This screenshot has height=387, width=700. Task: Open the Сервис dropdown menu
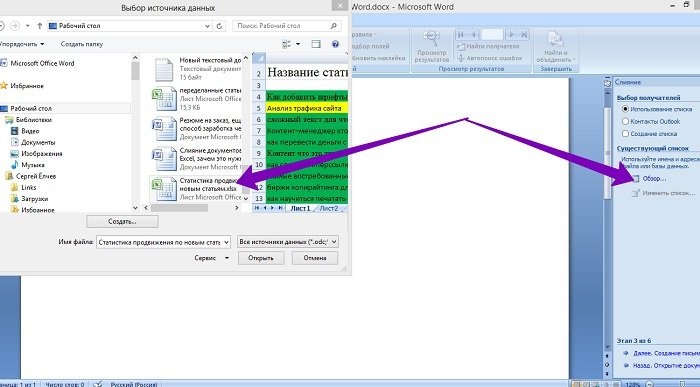[x=212, y=258]
